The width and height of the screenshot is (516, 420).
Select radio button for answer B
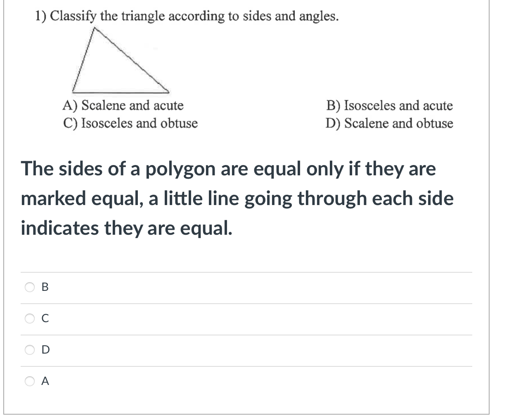[x=29, y=288]
